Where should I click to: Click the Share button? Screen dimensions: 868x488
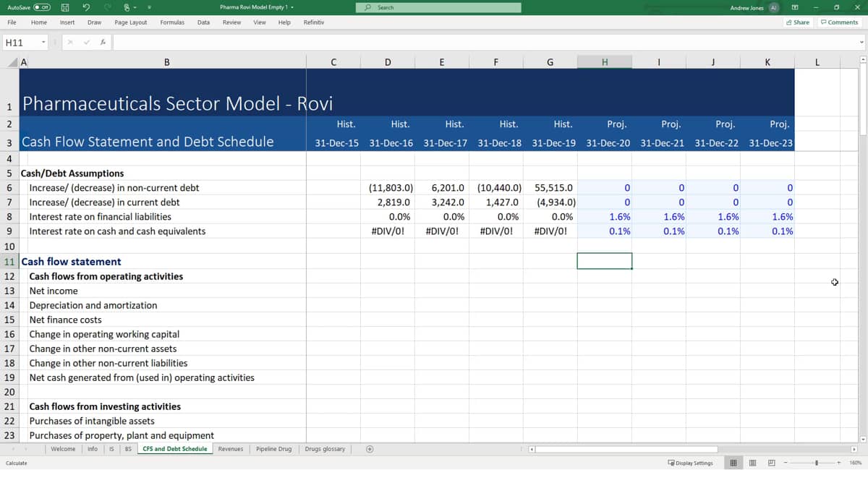click(798, 22)
